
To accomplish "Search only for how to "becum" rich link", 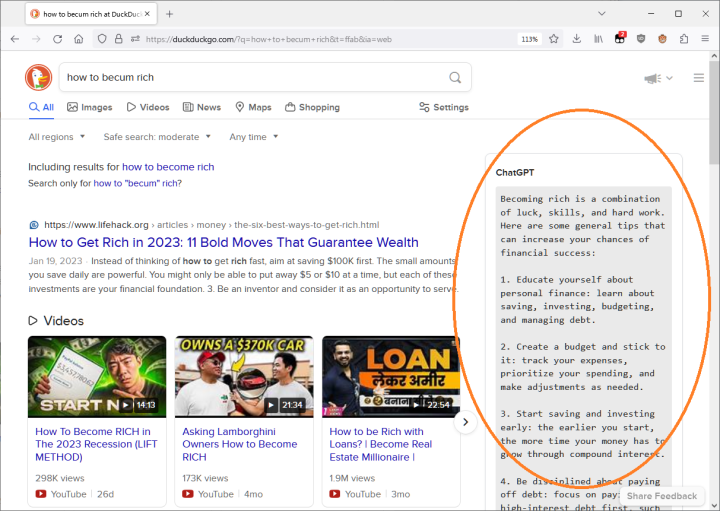I will click(x=137, y=183).
